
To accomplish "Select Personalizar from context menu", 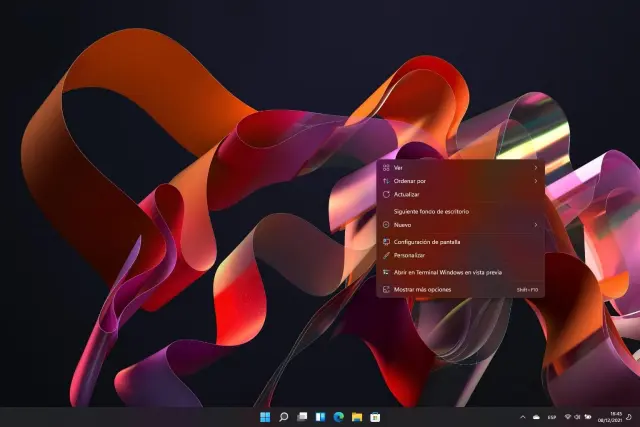I will point(410,255).
